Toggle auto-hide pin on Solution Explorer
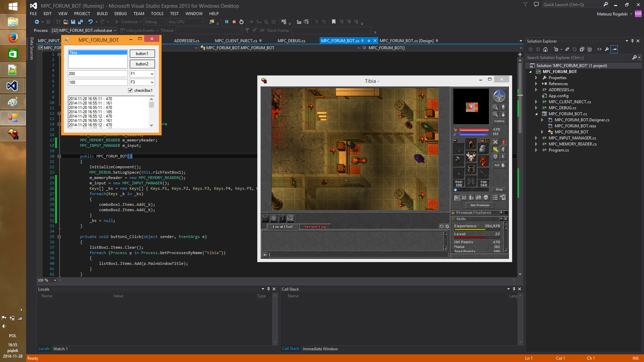644x362 pixels. click(632, 41)
